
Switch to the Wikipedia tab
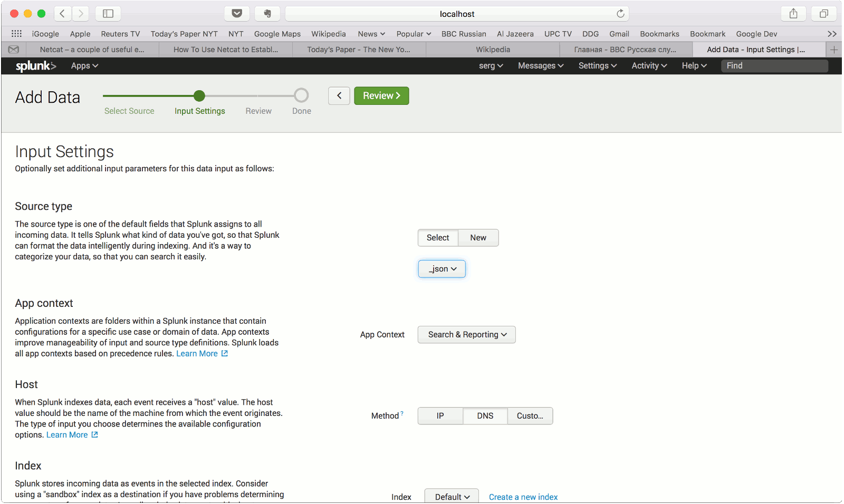coord(493,50)
